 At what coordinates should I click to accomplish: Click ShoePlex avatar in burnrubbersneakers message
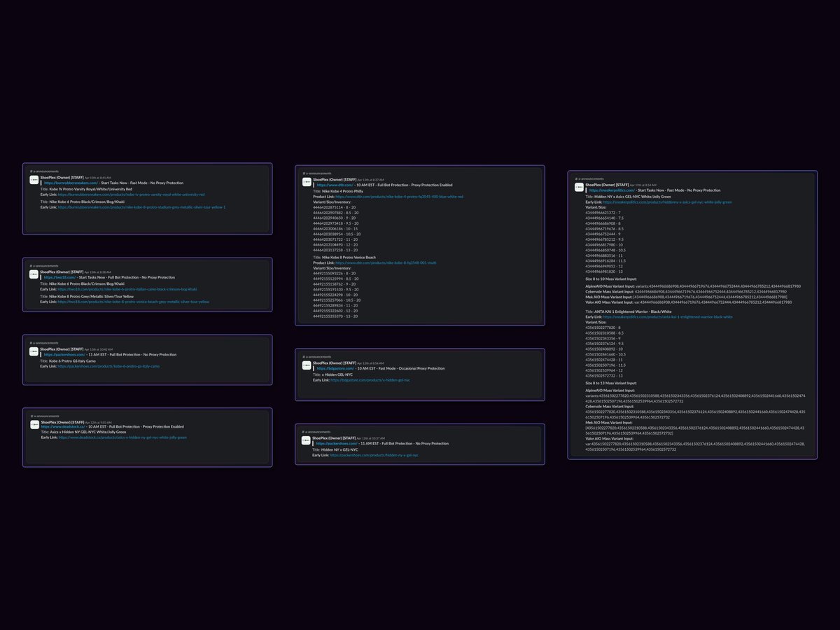tap(34, 180)
